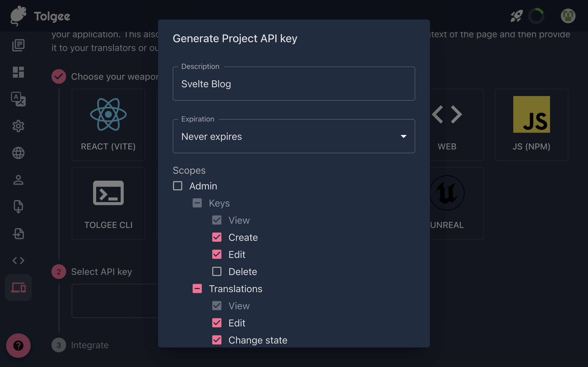Open project settings via the gear icon
588x367 pixels.
click(x=18, y=126)
